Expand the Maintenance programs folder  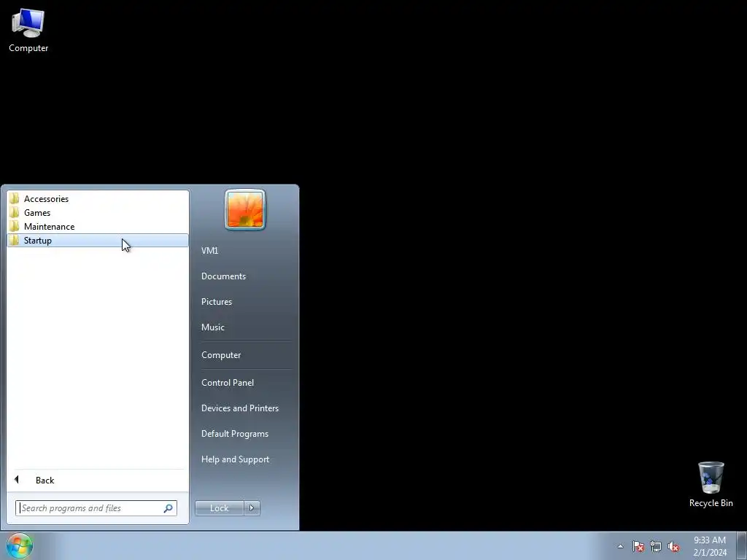point(98,226)
